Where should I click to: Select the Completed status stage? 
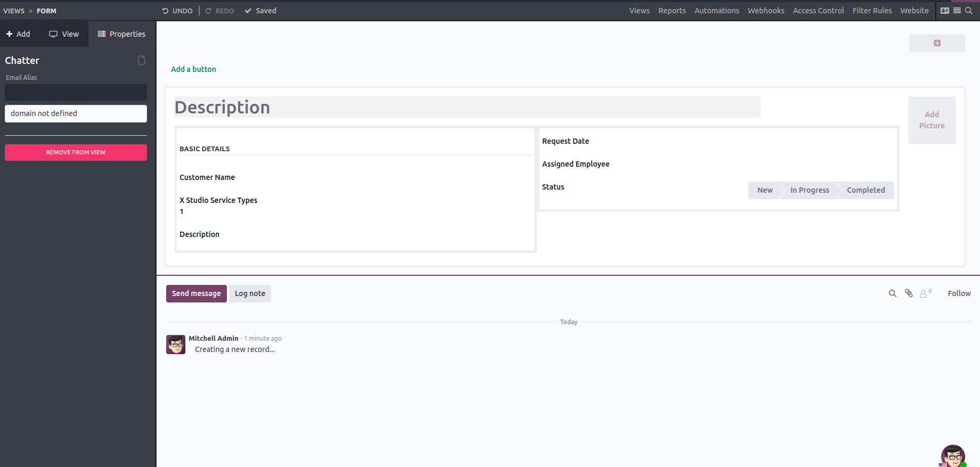click(865, 190)
